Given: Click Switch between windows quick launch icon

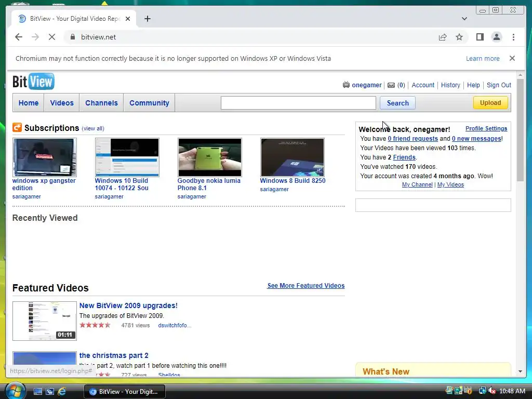Looking at the screenshot, I should pyautogui.click(x=49, y=392).
